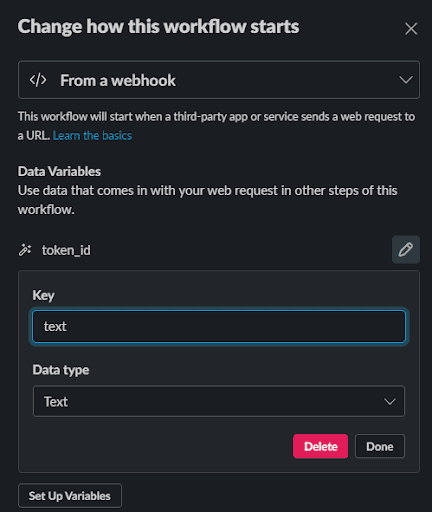Click the webhook trigger description text
Screen dimensions: 432x512
pyautogui.click(x=216, y=126)
